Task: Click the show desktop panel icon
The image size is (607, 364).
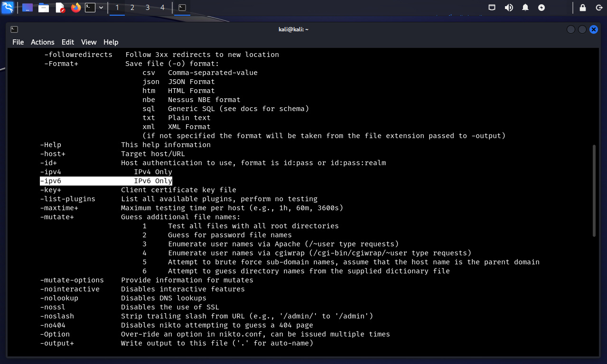Action: click(x=28, y=8)
